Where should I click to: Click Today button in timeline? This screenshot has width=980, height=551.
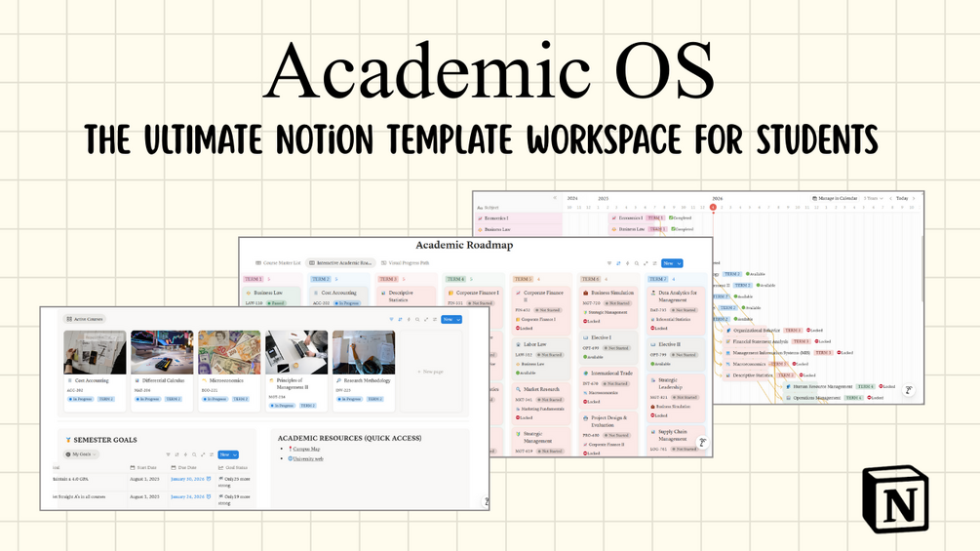point(902,198)
